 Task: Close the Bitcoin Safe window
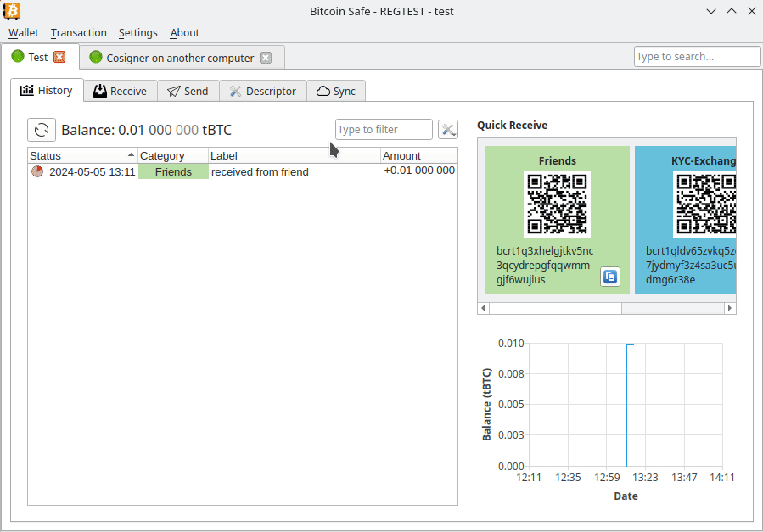coord(752,11)
